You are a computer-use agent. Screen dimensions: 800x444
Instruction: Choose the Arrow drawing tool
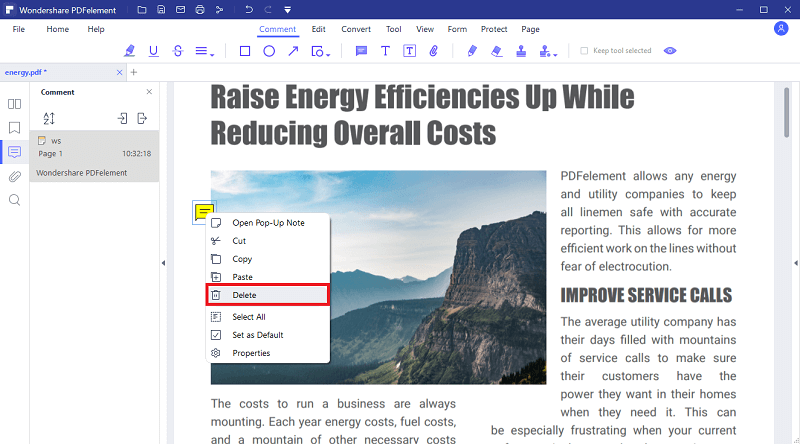coord(293,51)
